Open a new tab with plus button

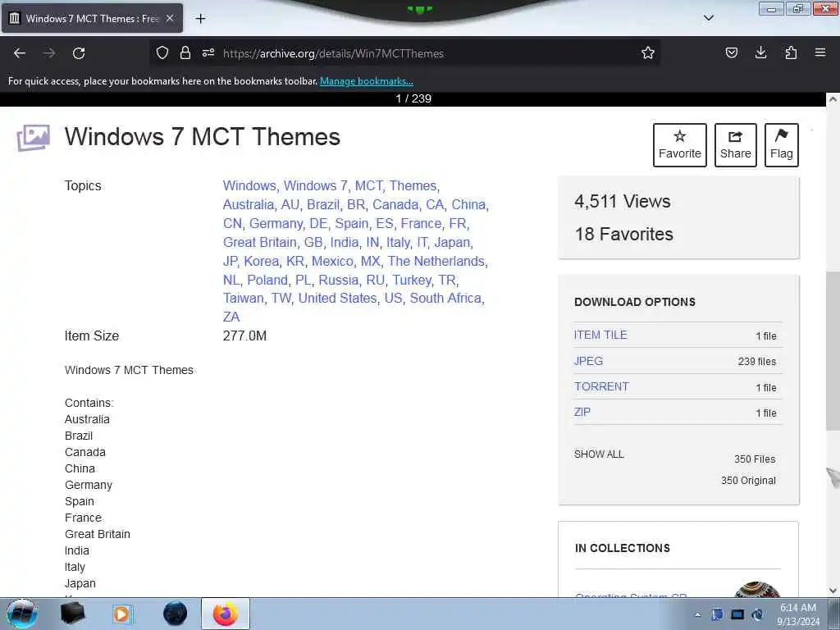tap(200, 19)
